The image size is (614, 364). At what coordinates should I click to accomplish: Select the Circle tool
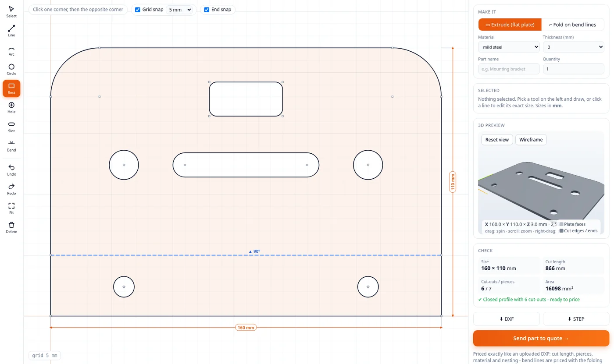click(x=11, y=70)
